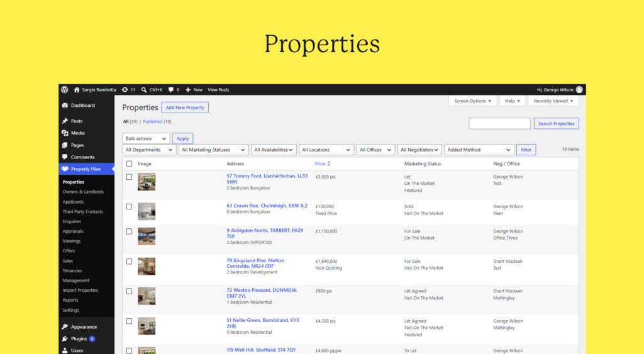Show Published properties filter link
Viewport: 644px width, 354px height.
tap(152, 121)
